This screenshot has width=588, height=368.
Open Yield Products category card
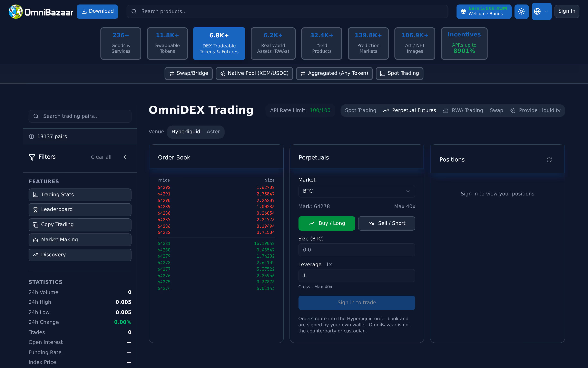pos(322,43)
